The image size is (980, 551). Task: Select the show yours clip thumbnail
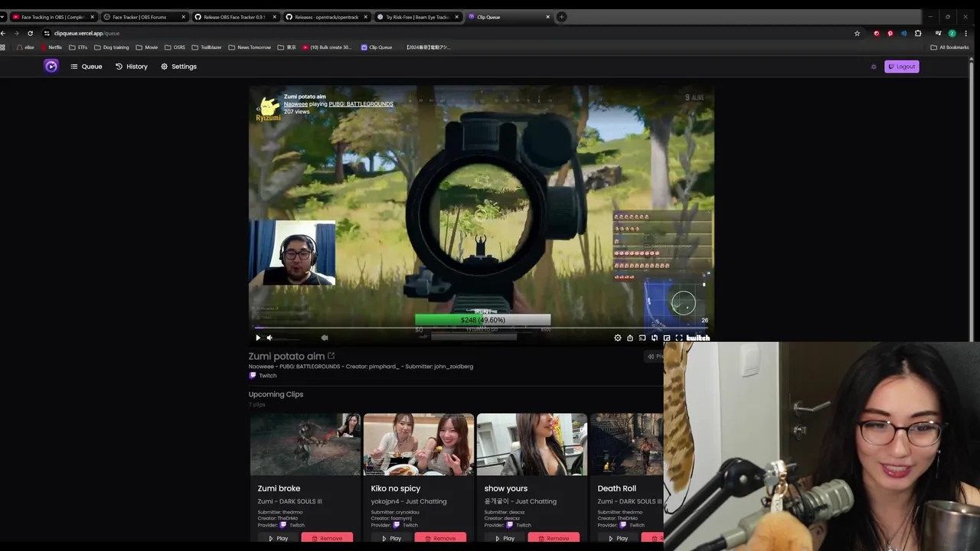click(x=532, y=445)
